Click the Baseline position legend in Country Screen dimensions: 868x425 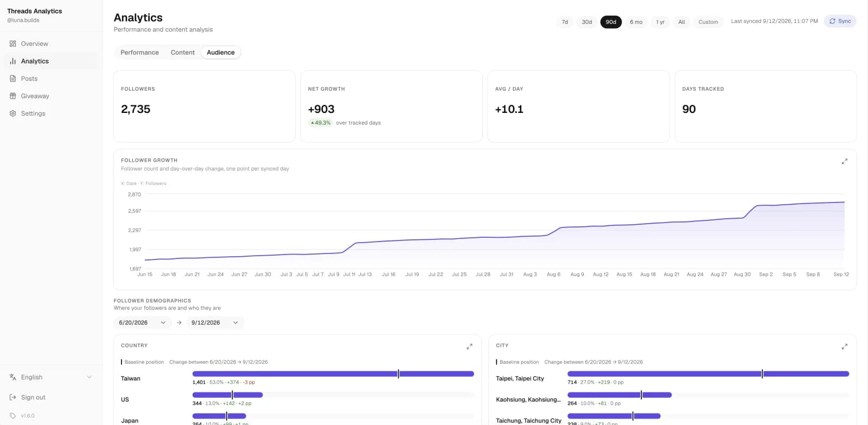click(142, 361)
